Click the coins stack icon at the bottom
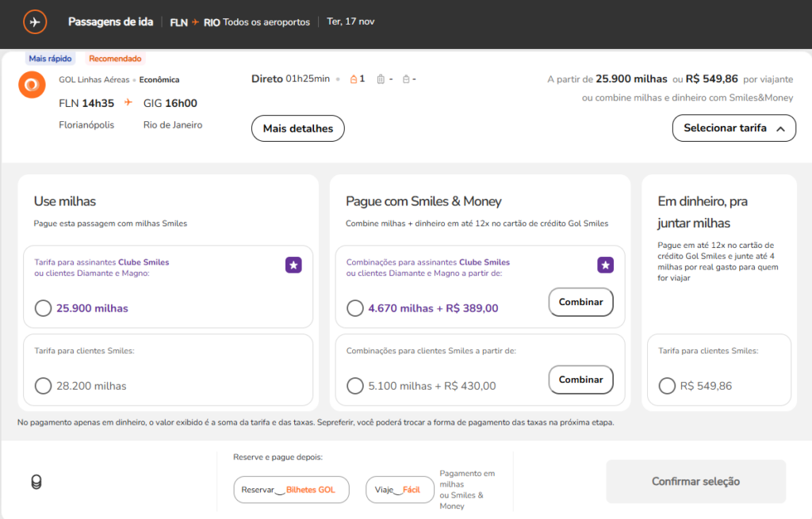This screenshot has width=812, height=519. coord(36,482)
